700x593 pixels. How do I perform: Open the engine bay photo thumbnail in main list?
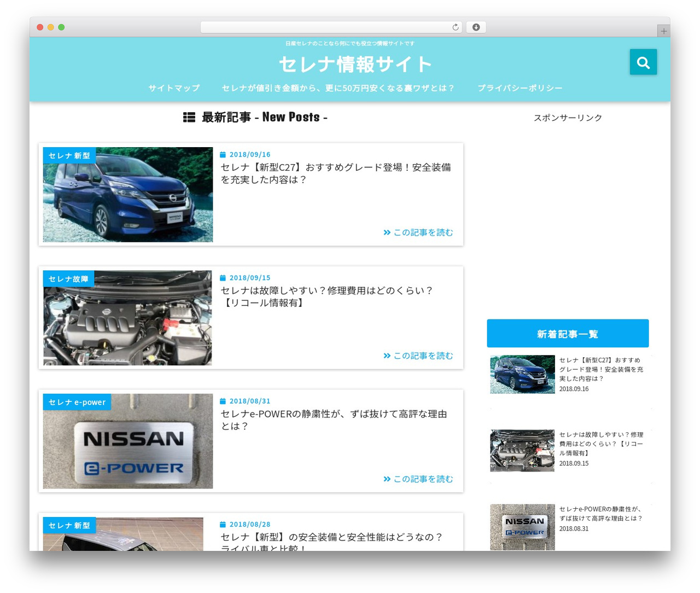coord(128,318)
